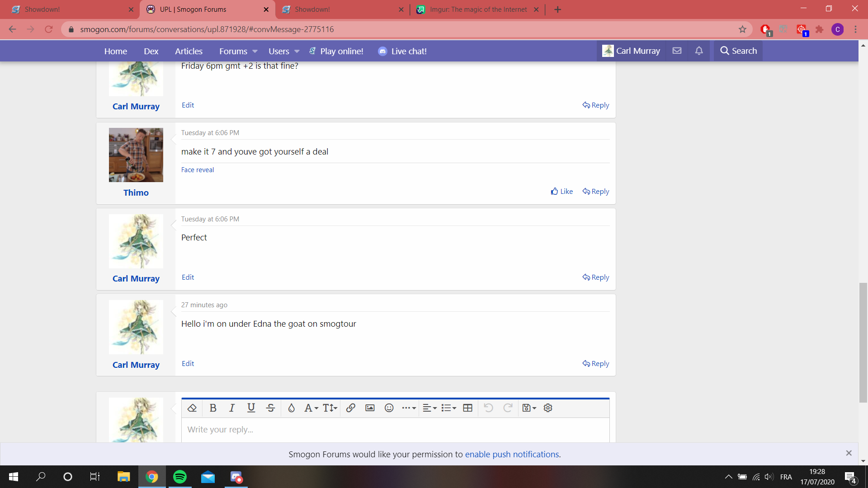Reply to the 'Perfect' message

point(596,277)
